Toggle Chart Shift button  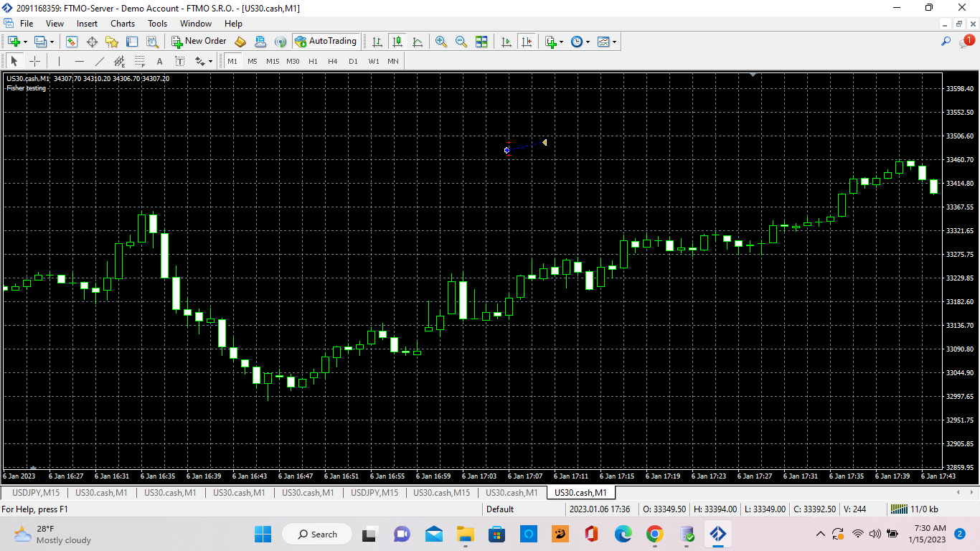pos(527,42)
